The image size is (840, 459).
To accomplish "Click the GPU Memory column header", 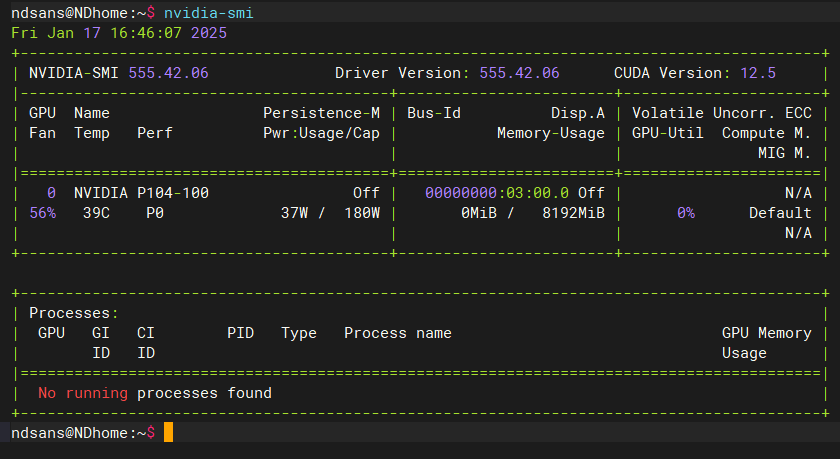I will pyautogui.click(x=767, y=333).
